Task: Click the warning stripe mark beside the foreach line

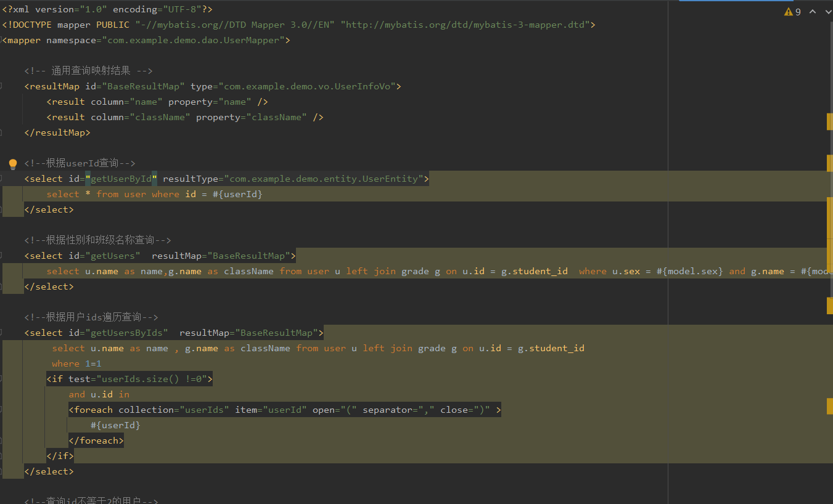Action: point(830,405)
